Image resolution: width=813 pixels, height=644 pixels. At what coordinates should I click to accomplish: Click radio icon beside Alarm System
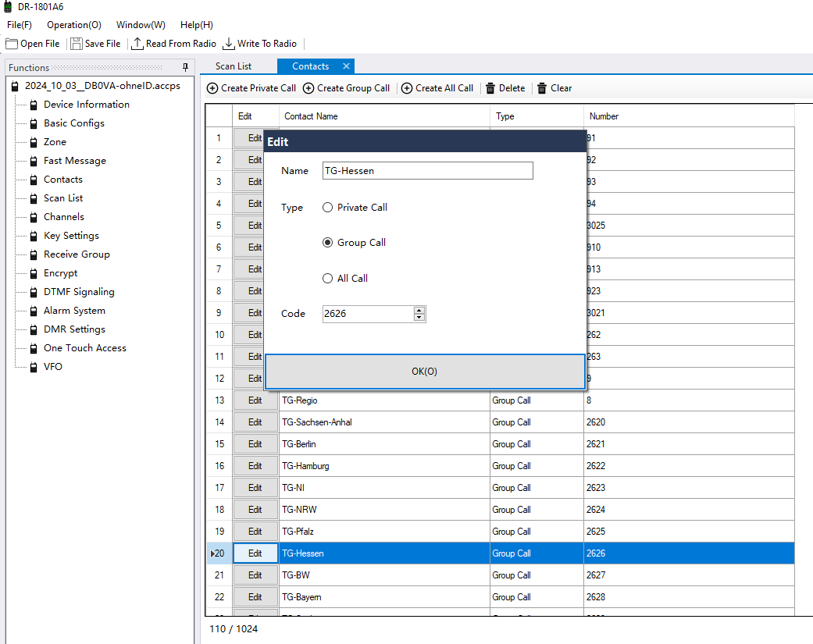click(x=34, y=311)
